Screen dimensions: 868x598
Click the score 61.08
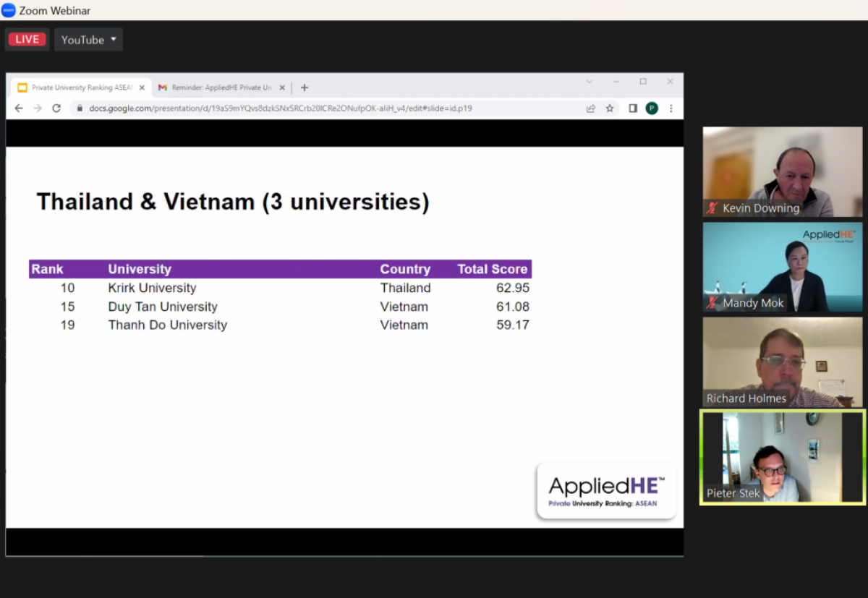point(513,307)
